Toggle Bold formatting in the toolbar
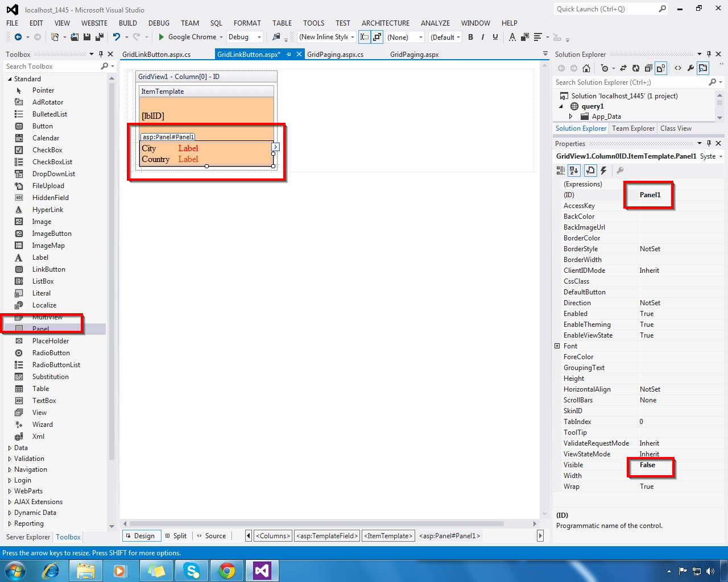 pos(470,37)
